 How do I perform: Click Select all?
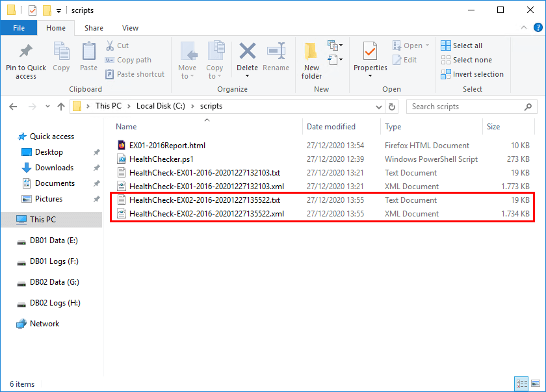click(x=461, y=46)
